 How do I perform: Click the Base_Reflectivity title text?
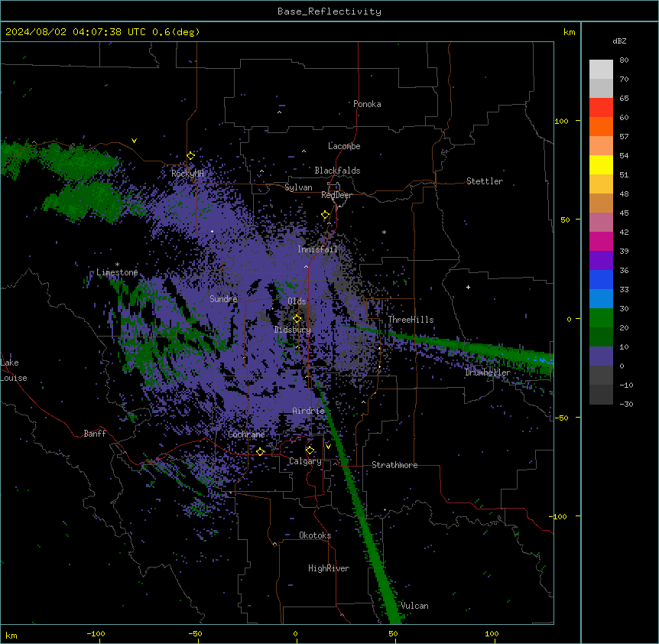(x=329, y=11)
